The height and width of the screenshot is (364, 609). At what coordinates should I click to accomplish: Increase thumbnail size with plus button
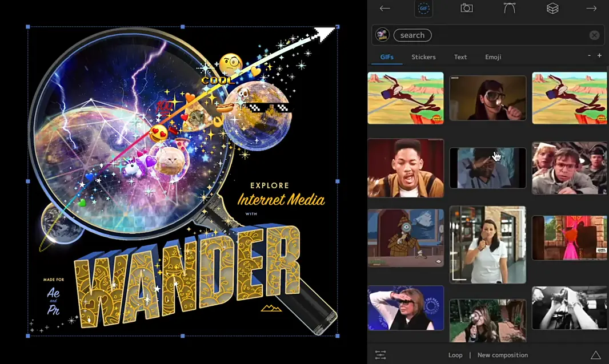click(x=599, y=55)
